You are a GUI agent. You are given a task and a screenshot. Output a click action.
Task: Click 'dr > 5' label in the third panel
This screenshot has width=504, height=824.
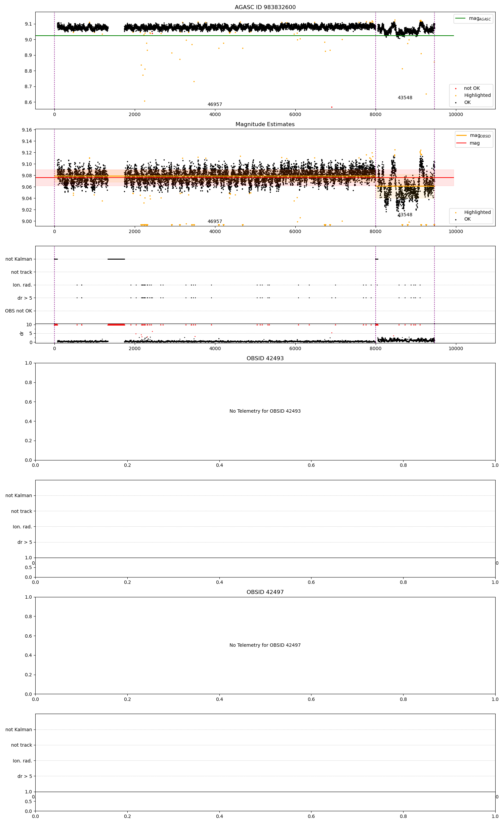point(25,298)
